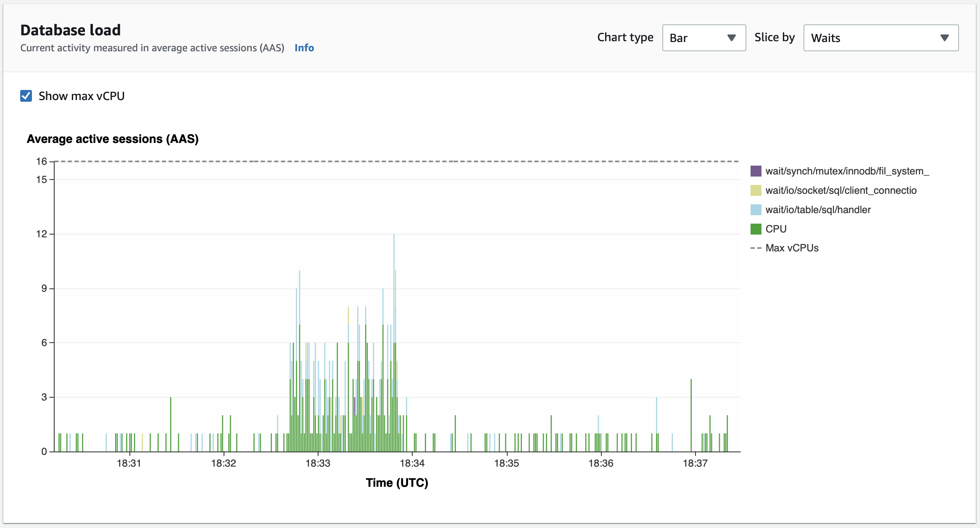Open the Info link
Image resolution: width=980 pixels, height=528 pixels.
coord(304,48)
